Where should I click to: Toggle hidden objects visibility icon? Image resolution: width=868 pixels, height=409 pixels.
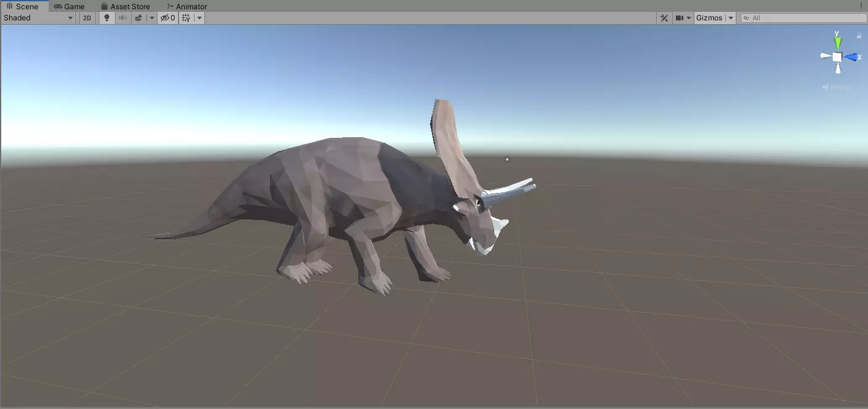point(168,18)
